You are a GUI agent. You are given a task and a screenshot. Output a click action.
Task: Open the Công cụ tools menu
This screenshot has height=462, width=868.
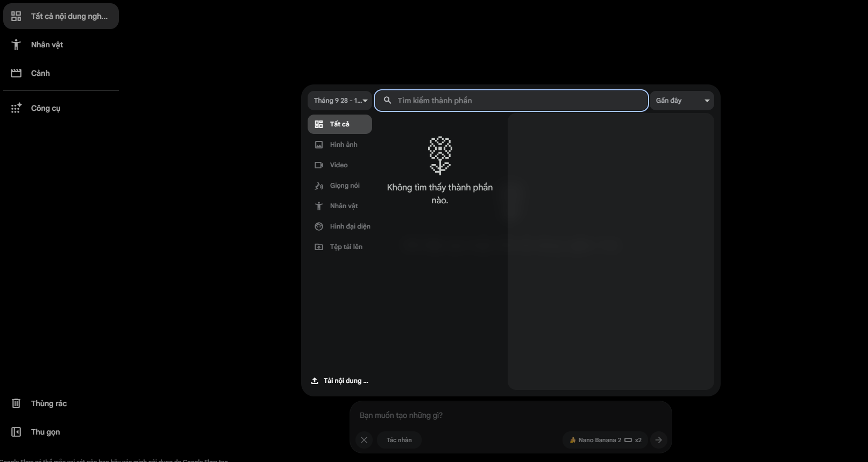(61, 108)
